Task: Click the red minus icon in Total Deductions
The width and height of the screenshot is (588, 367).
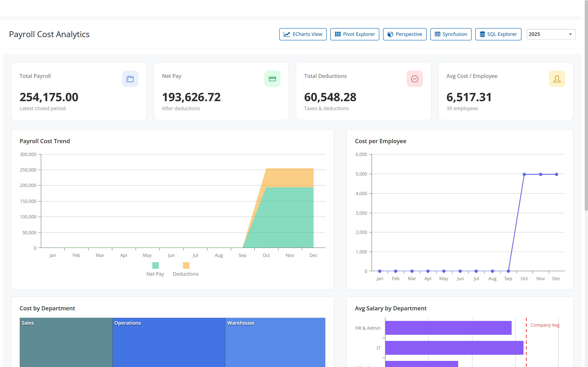Action: click(x=414, y=79)
